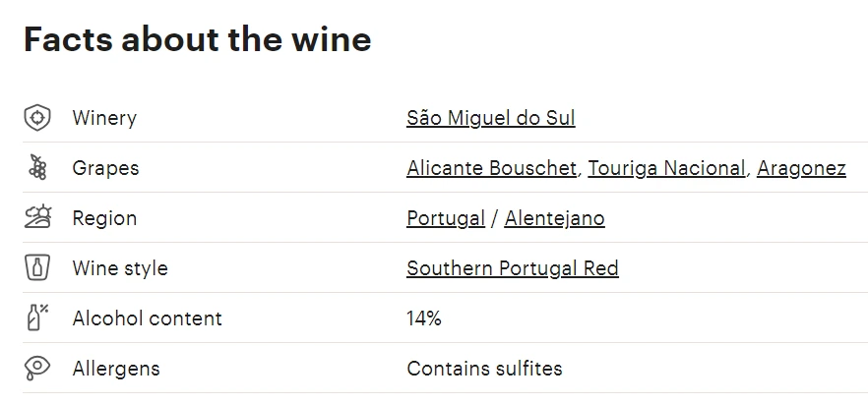This screenshot has height=404, width=868.
Task: Click the Winery row label
Action: coord(104,118)
